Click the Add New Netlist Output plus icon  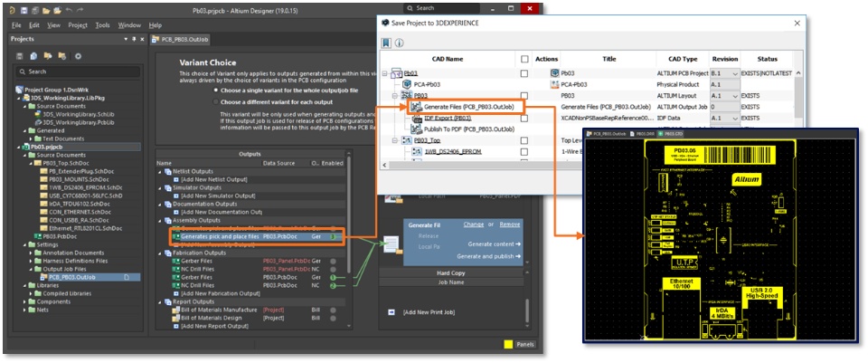[x=175, y=179]
